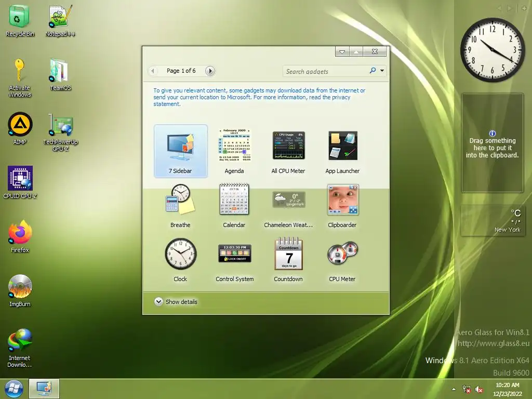Select TechPowerUp GPU-Z icon
The image size is (532, 399).
(60, 132)
